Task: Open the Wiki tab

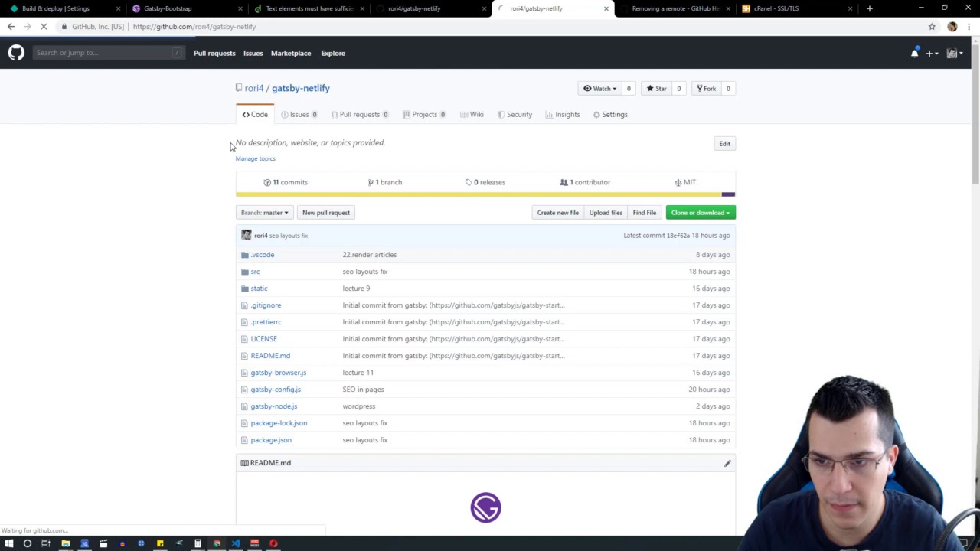Action: 472,115
